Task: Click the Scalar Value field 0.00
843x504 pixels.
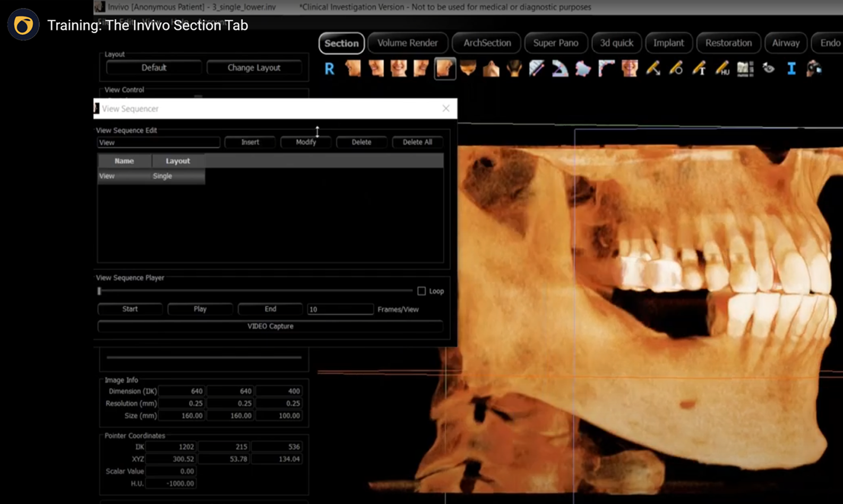Action: (171, 471)
